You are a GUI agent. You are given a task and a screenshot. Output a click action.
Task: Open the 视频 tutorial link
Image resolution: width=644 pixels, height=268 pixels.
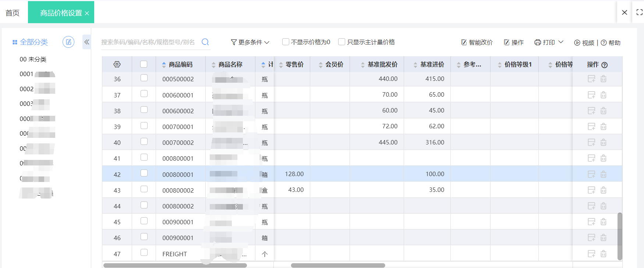click(584, 43)
